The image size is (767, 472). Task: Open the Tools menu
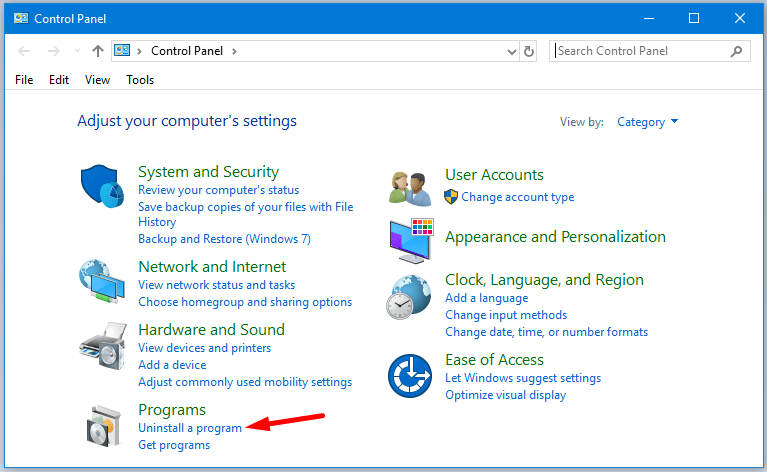140,80
